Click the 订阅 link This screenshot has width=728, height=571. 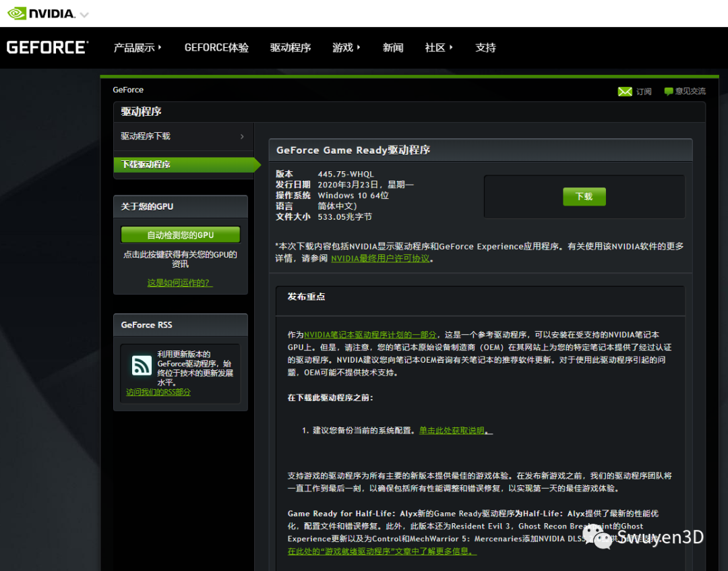[x=644, y=92]
